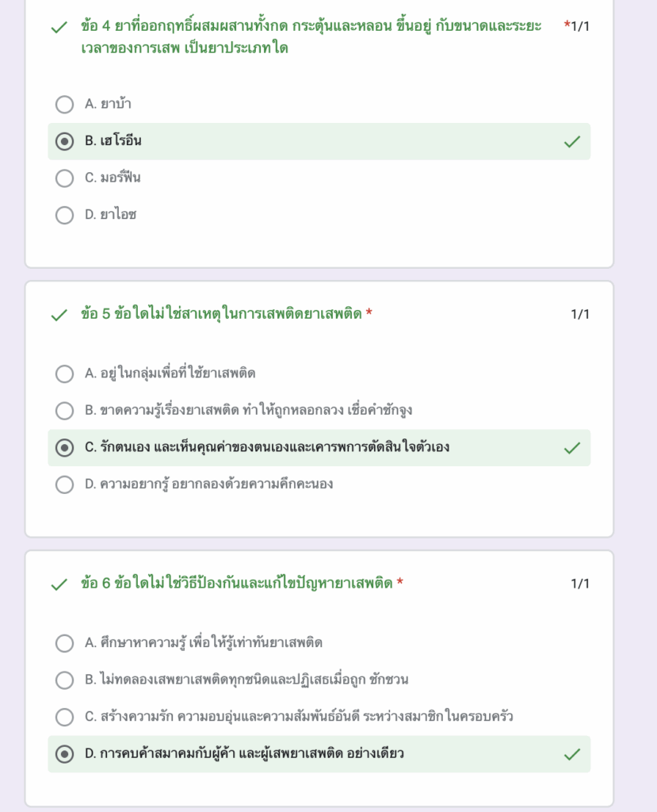This screenshot has height=812, width=657.
Task: Click the correct-answer tick on the รักตนเอง row
Action: click(x=571, y=447)
